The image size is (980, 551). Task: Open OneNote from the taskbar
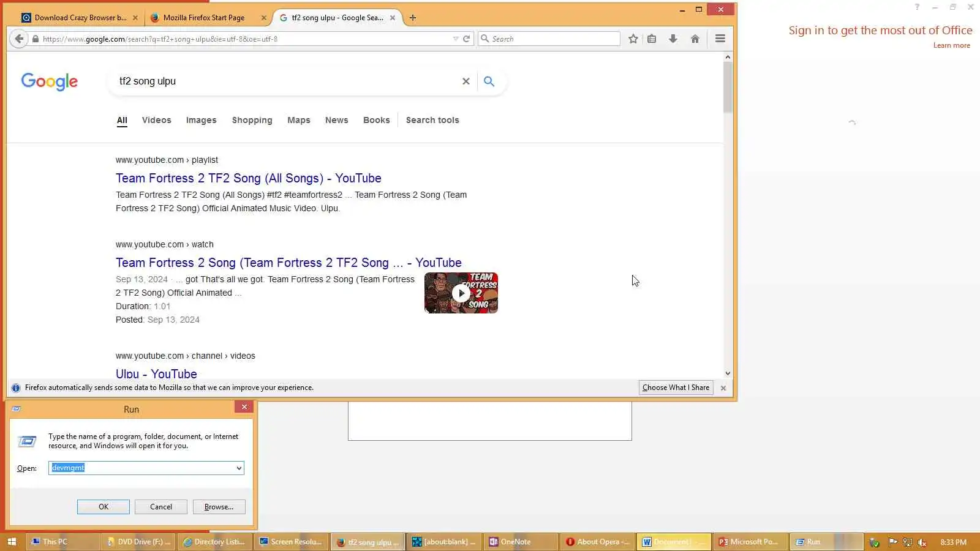[x=521, y=542]
